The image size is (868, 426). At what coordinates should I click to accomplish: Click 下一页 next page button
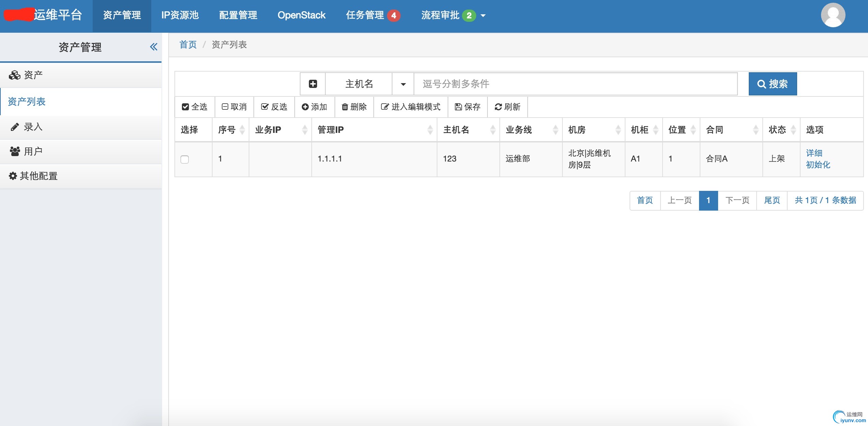pyautogui.click(x=737, y=200)
